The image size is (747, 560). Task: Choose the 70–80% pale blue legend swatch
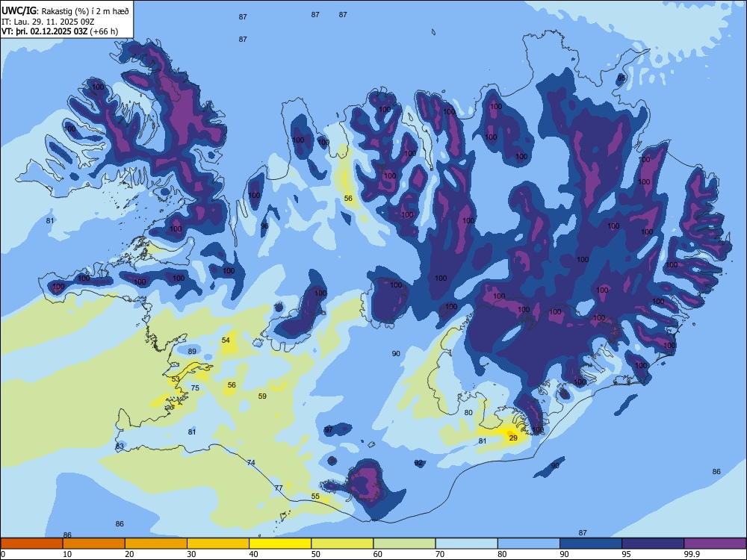click(467, 544)
